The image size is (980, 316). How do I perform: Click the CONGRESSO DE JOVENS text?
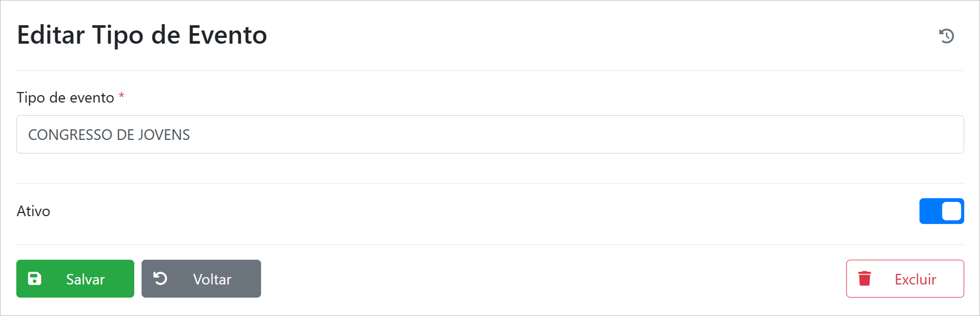109,135
